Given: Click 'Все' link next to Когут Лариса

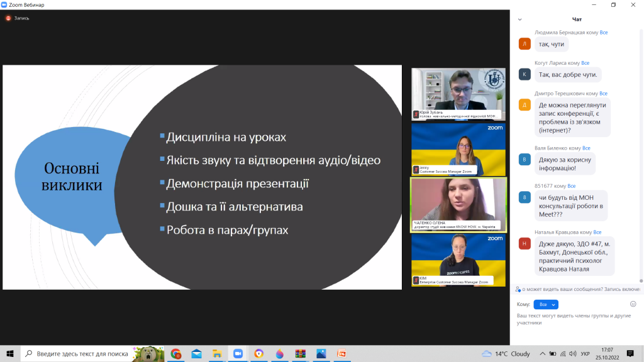Looking at the screenshot, I should point(585,63).
